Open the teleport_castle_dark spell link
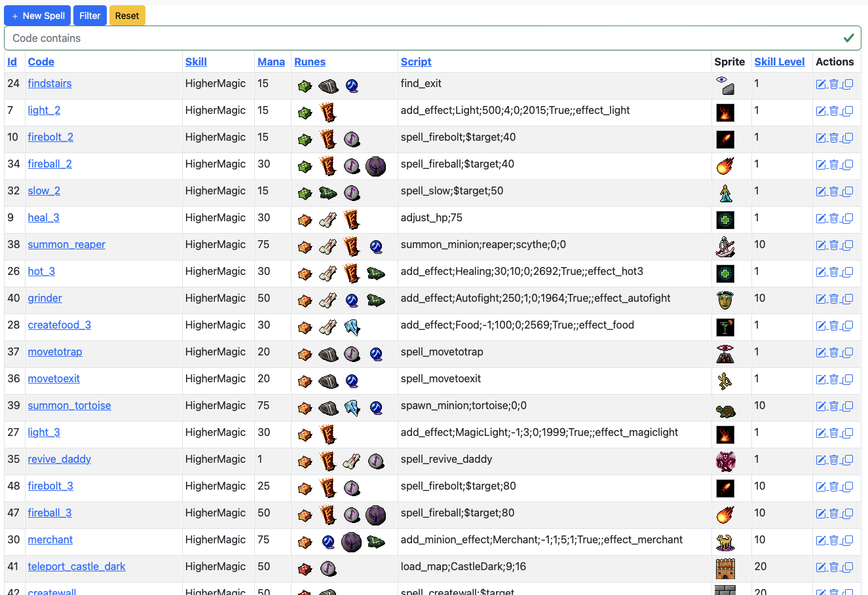Image resolution: width=868 pixels, height=595 pixels. pos(77,566)
